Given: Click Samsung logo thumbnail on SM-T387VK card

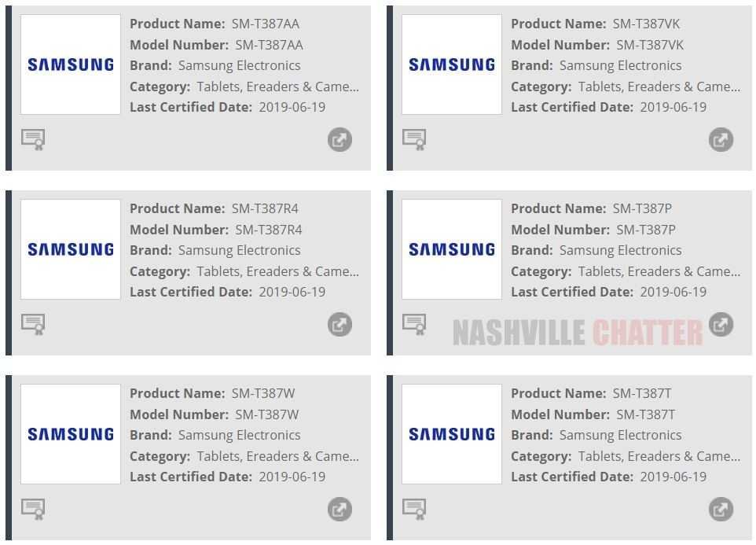Looking at the screenshot, I should coord(452,64).
